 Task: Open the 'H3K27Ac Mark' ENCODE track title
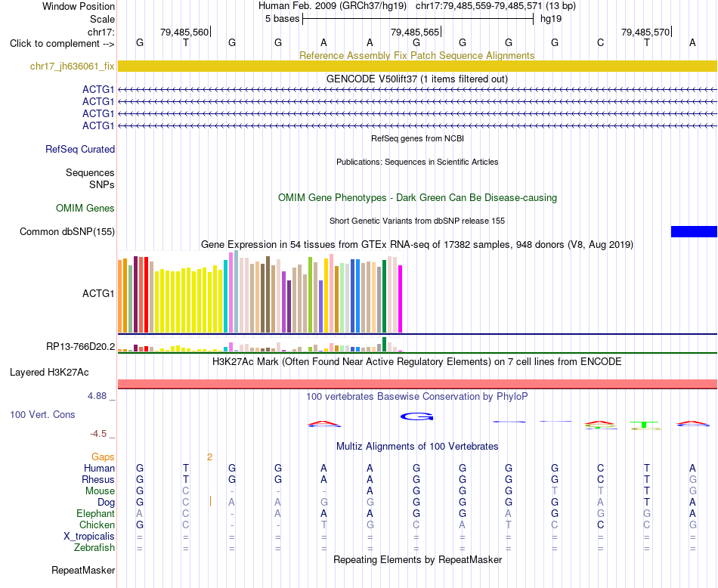[x=417, y=362]
